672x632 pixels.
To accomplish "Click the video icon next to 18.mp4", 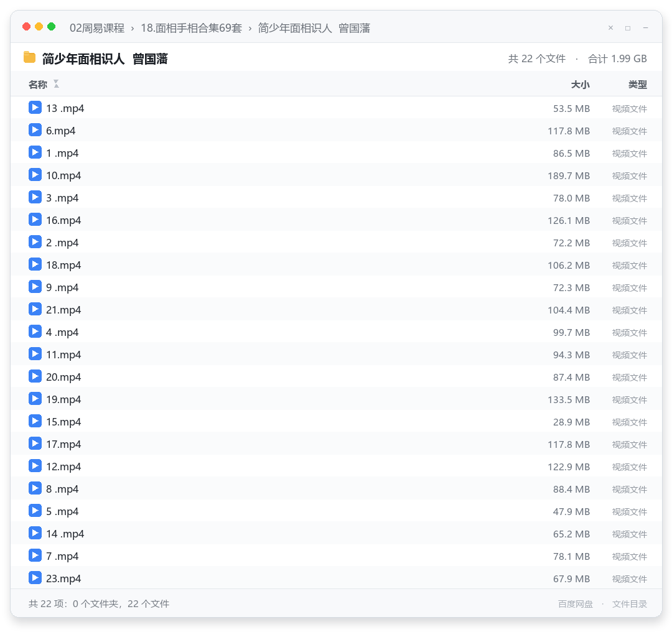I will (x=35, y=264).
